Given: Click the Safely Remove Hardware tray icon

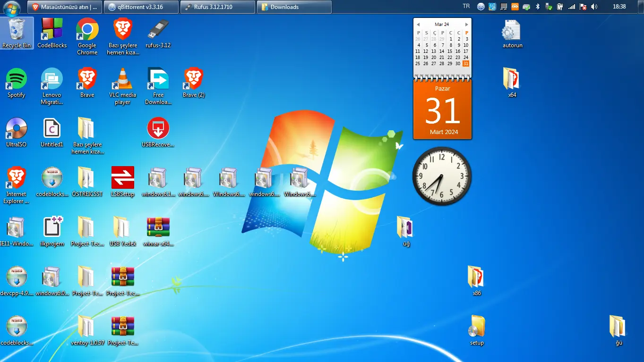Looking at the screenshot, I should [549, 7].
